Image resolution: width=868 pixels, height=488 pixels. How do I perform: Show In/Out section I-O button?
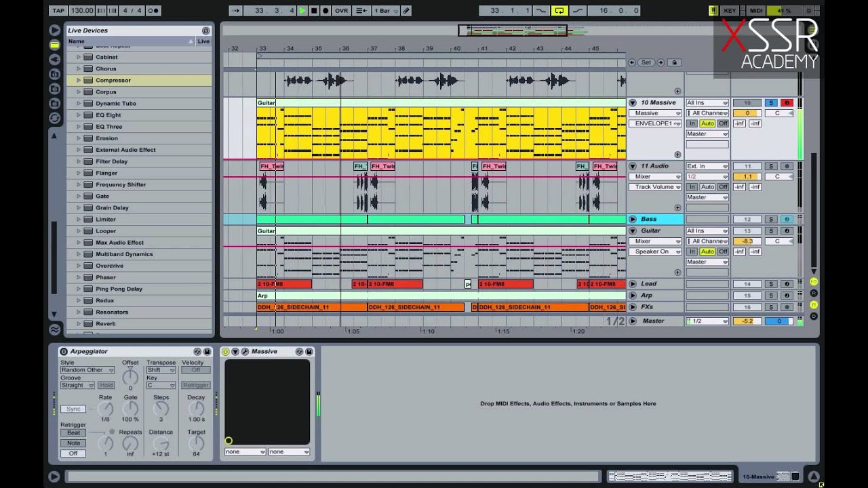tap(814, 282)
